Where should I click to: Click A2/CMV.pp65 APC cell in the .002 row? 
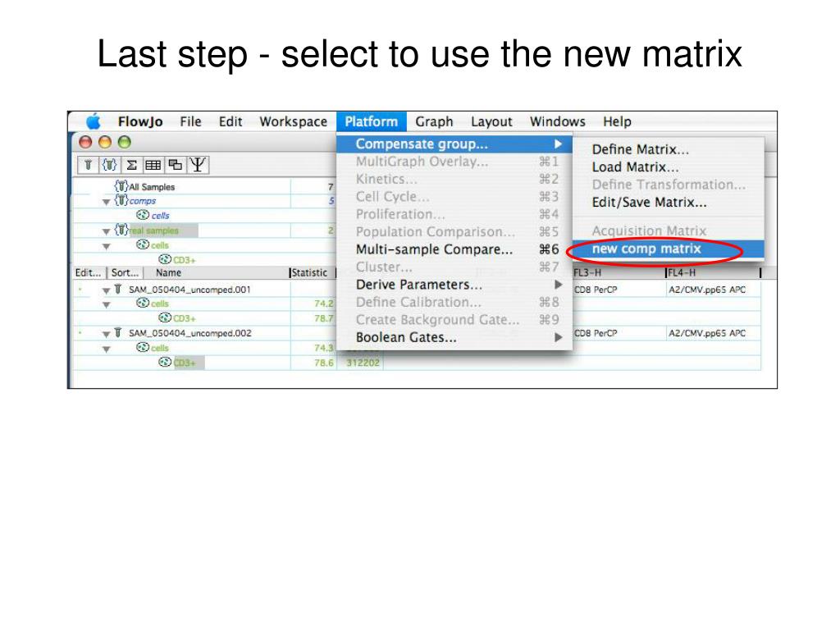tap(707, 333)
